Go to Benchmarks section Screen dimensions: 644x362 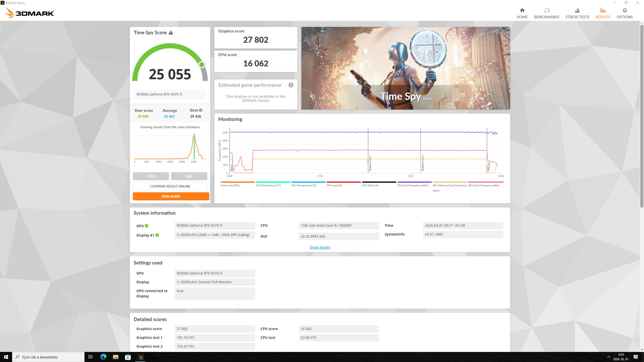546,13
